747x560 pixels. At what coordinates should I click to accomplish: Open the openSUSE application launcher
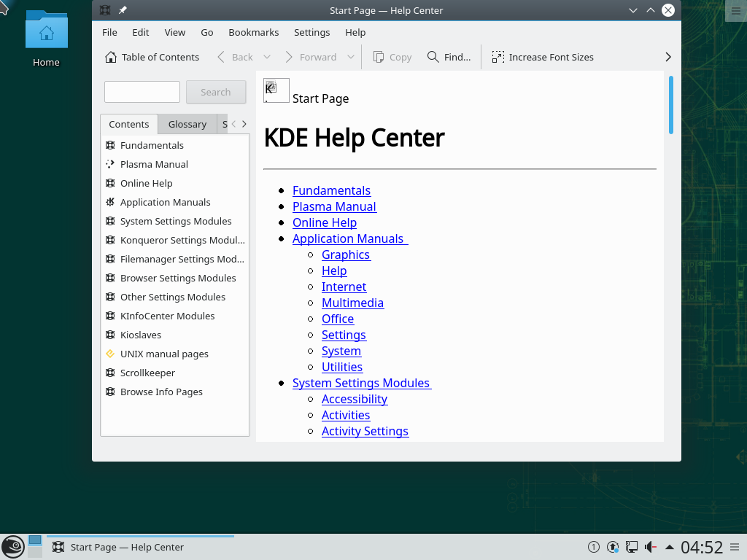click(12, 547)
